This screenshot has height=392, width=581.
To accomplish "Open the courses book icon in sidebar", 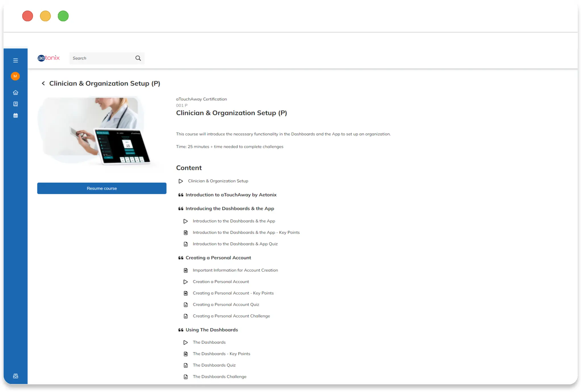I will point(15,104).
